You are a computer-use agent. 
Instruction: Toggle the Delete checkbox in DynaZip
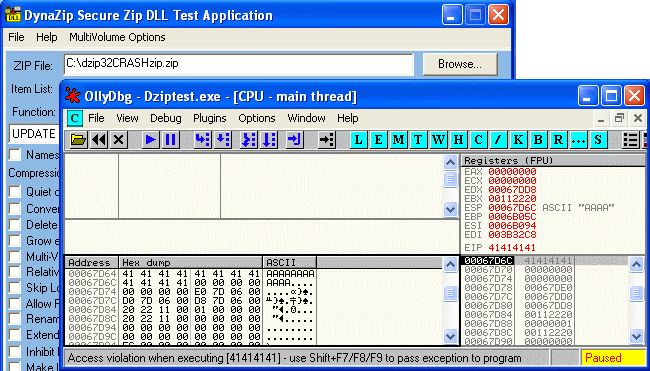tap(15, 224)
